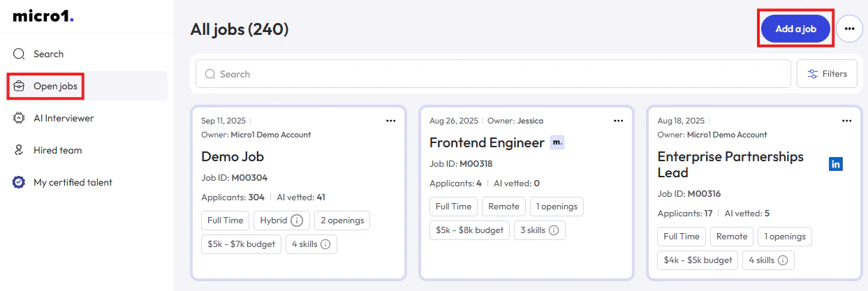Click the AI Interviewer chip icon
Screen dimensions: 868x291
(19, 118)
